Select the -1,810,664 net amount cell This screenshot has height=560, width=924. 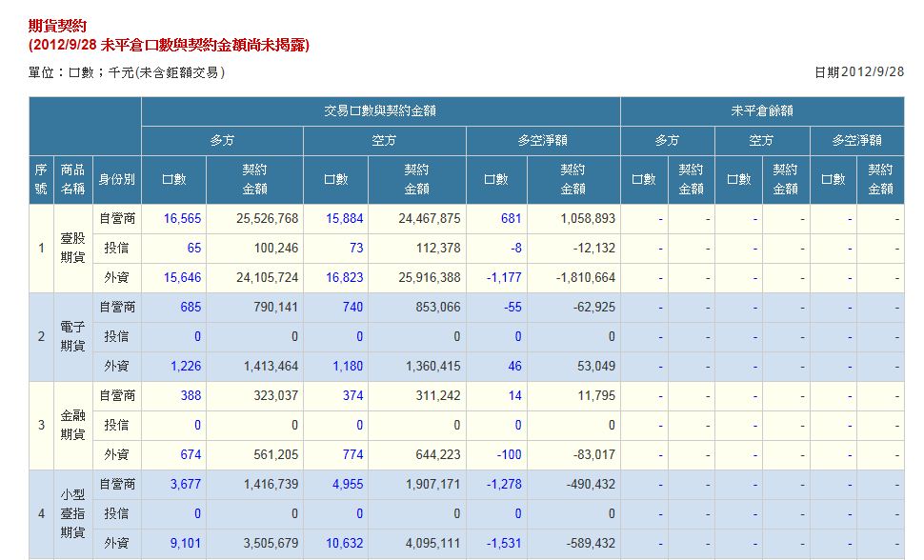click(x=574, y=278)
